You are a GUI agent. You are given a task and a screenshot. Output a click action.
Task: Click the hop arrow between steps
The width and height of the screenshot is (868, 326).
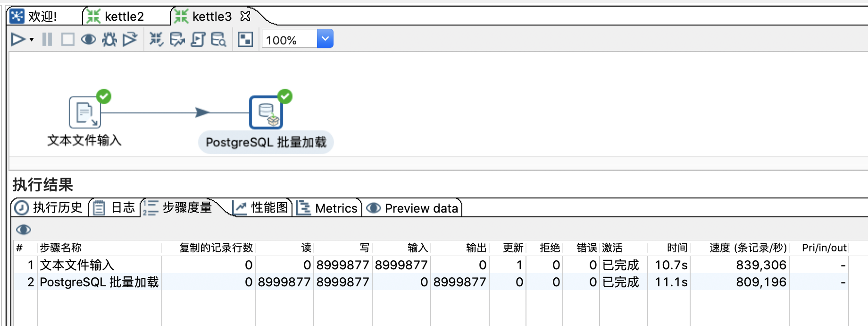202,112
